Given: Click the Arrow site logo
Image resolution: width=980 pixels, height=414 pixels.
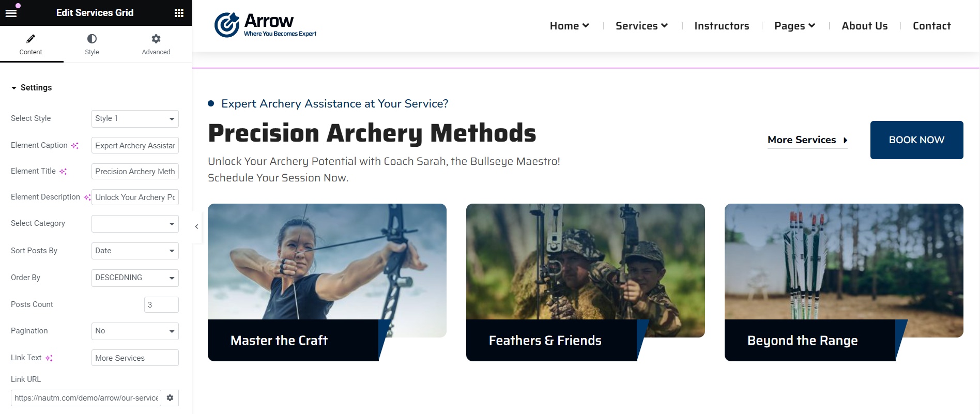Looking at the screenshot, I should pyautogui.click(x=265, y=25).
